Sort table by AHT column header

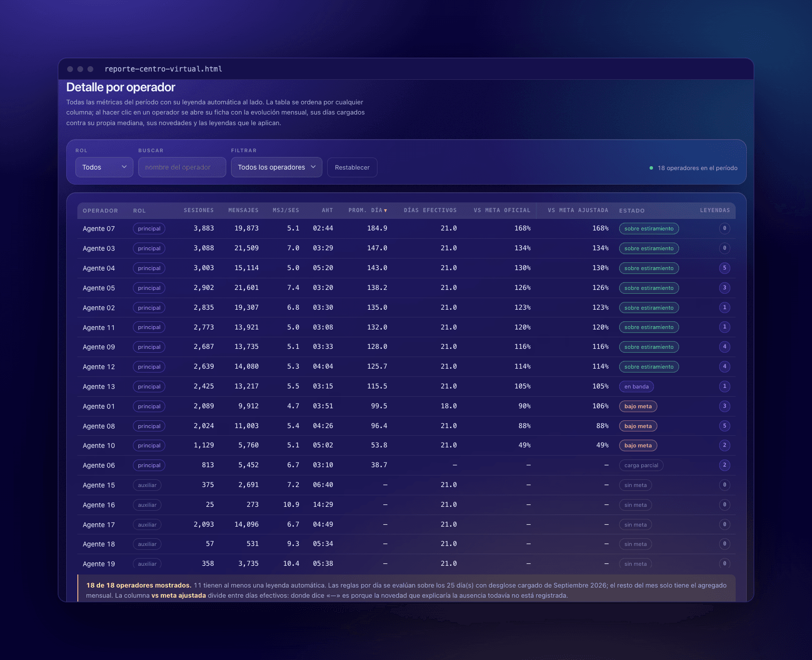(327, 210)
